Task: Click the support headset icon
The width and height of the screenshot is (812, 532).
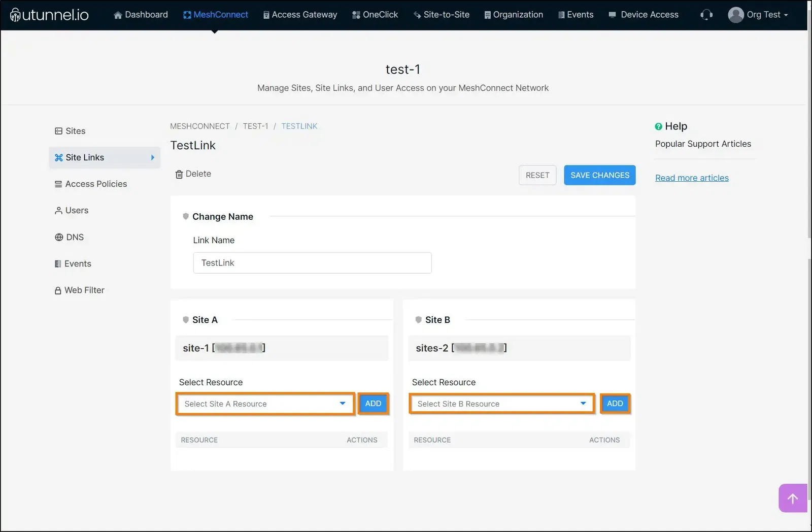Action: click(706, 15)
